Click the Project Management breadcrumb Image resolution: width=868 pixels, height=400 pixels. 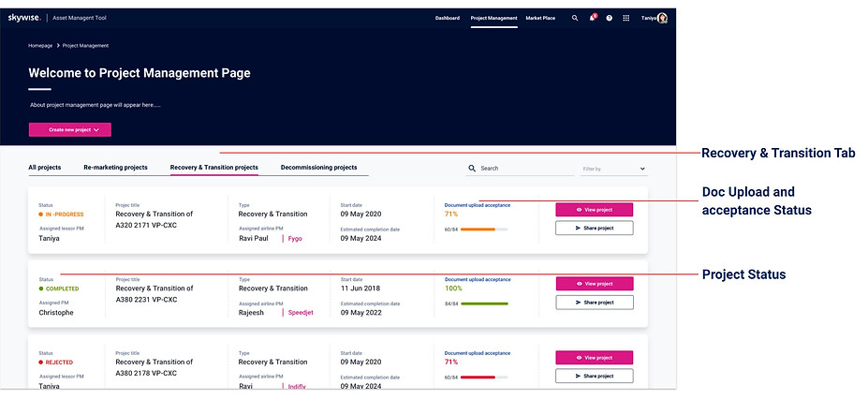coord(85,46)
